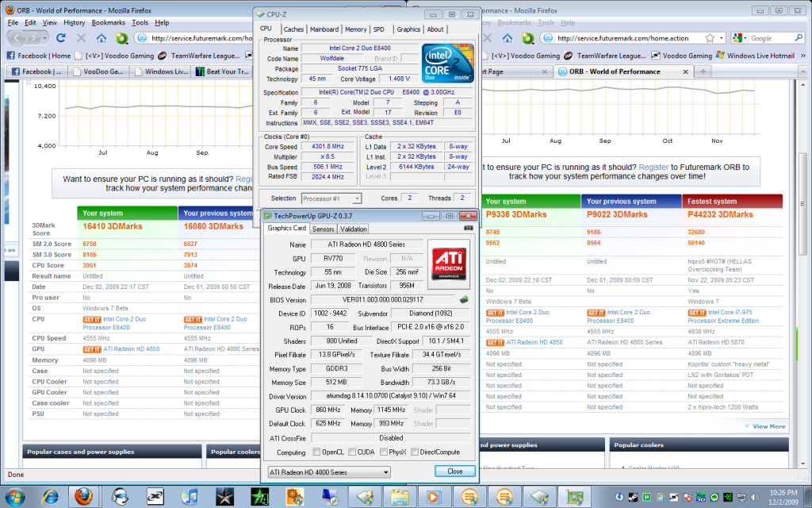Click the Google search field in right Firefox

coord(771,38)
